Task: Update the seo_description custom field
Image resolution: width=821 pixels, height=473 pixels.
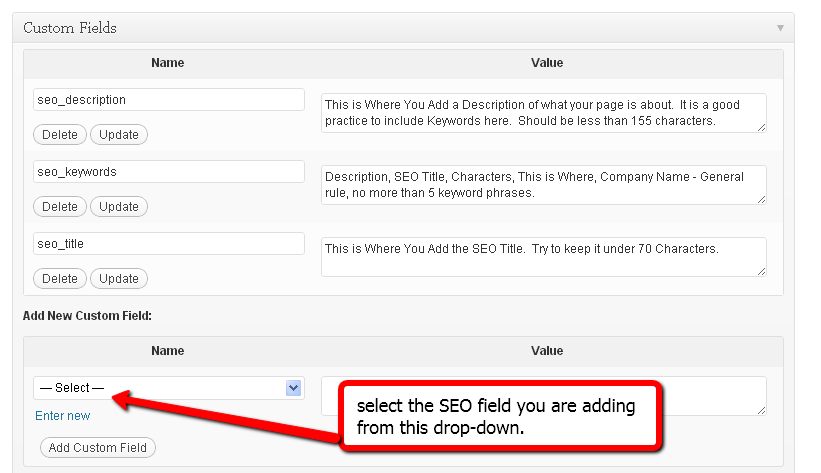Action: [x=119, y=134]
